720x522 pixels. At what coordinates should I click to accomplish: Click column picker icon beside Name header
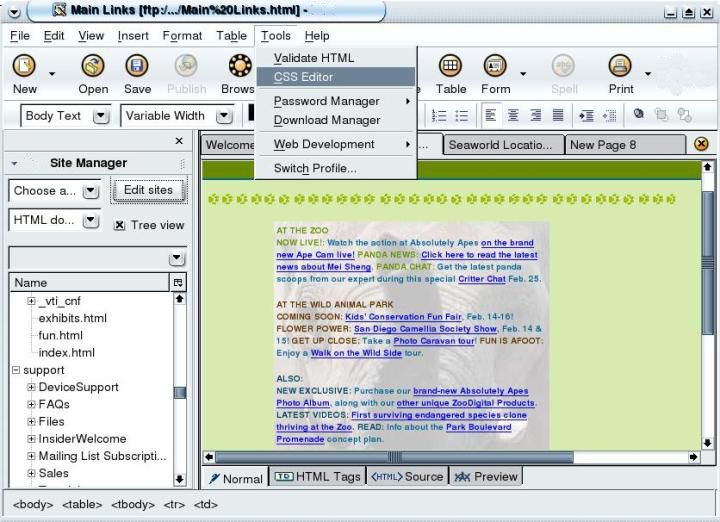tap(178, 282)
